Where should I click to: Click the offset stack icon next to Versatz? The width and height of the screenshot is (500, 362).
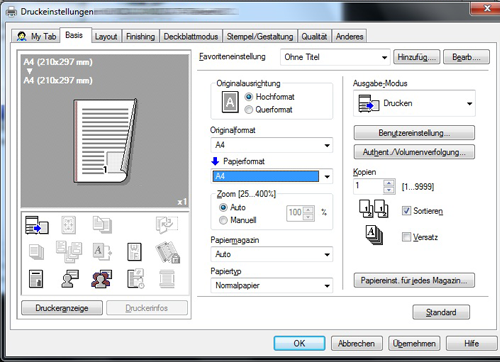point(374,235)
